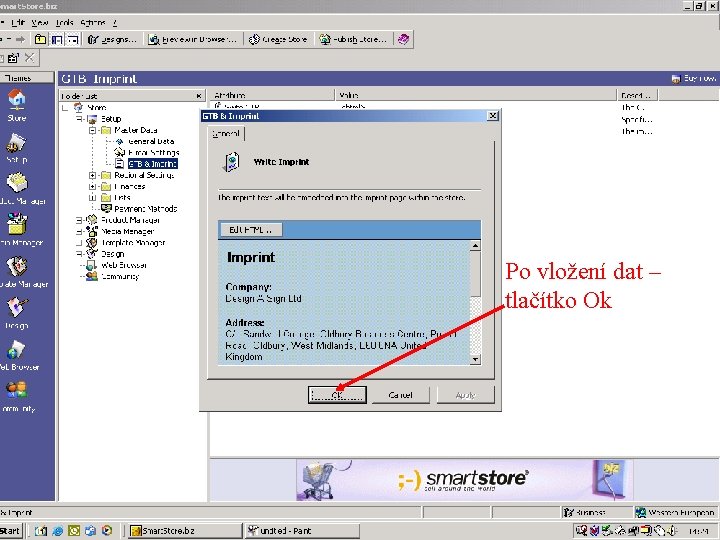Expand the Lists folder
Image resolution: width=720 pixels, height=540 pixels.
(x=92, y=197)
